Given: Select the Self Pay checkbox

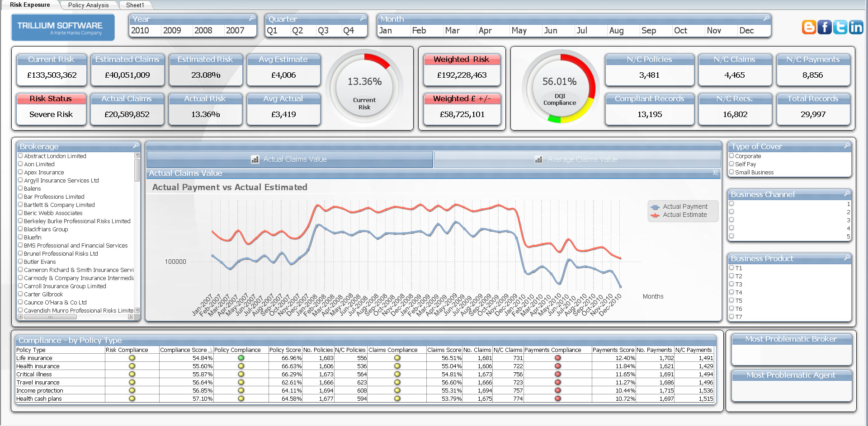Looking at the screenshot, I should coord(731,164).
